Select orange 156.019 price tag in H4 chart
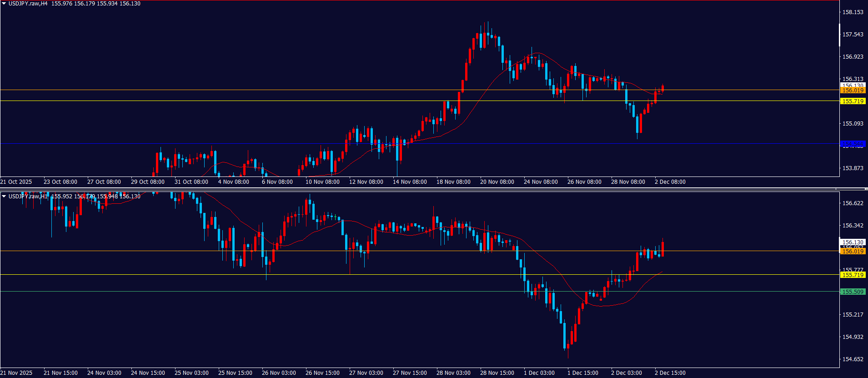 (853, 91)
